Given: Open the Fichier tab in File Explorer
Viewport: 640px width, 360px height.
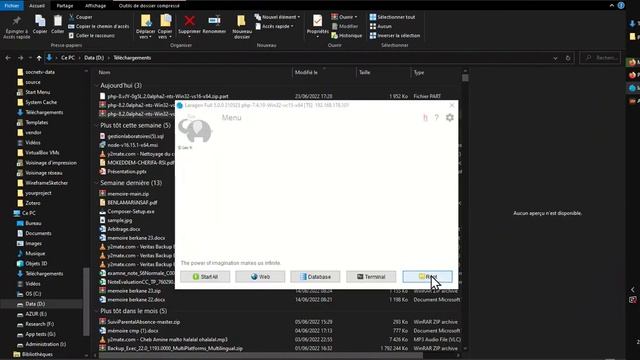Looking at the screenshot, I should [x=11, y=6].
